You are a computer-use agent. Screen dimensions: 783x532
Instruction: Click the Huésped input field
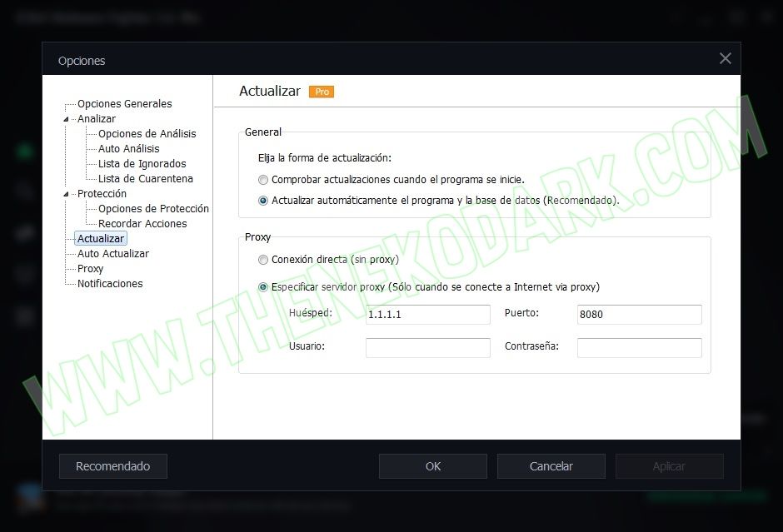[x=428, y=315]
